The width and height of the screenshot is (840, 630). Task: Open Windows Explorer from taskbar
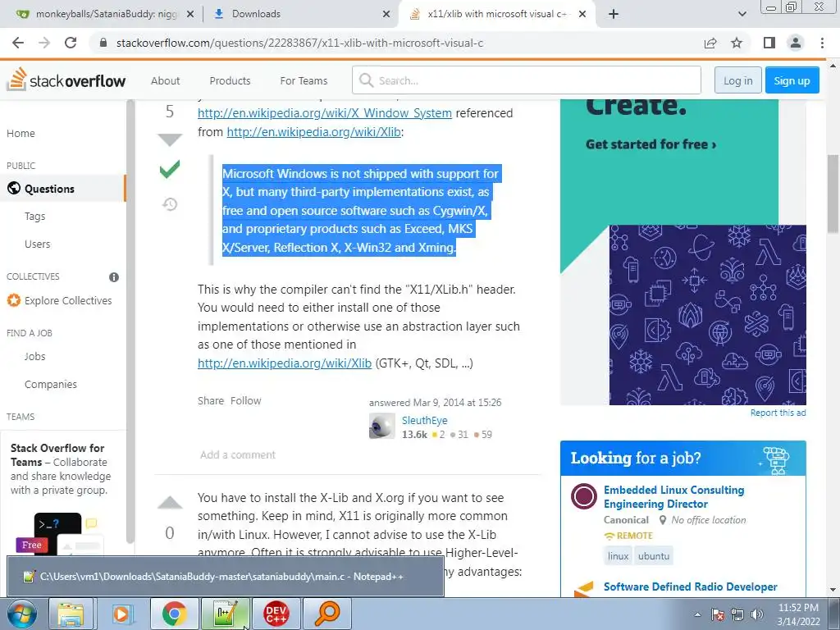[x=71, y=614]
